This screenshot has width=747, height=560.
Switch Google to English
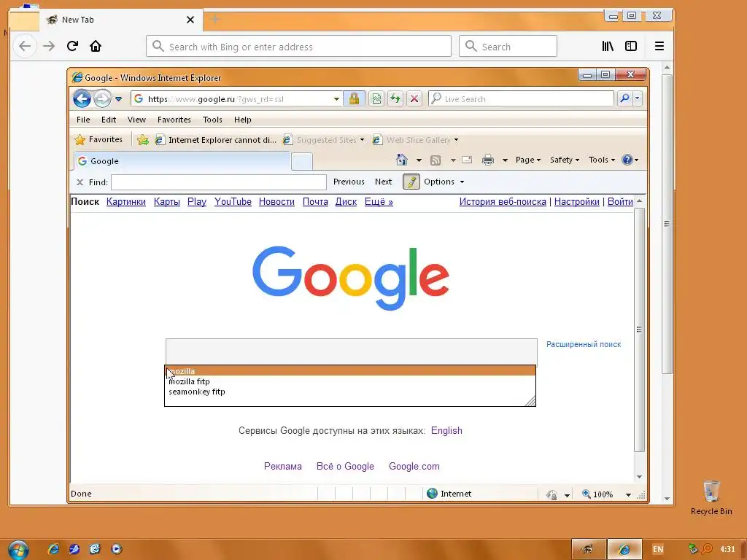446,430
